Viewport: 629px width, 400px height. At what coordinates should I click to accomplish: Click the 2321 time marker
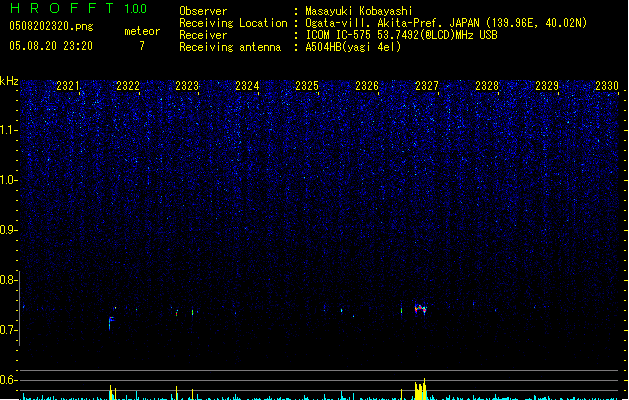[x=68, y=86]
